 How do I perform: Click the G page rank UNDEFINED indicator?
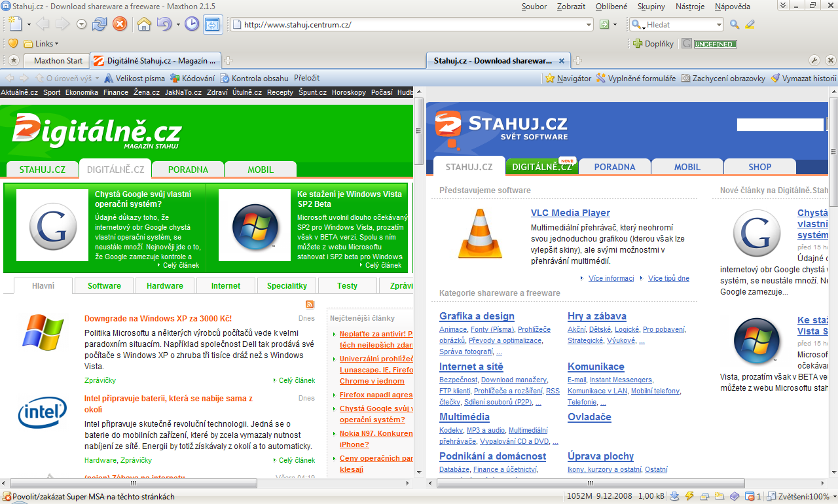[x=709, y=44]
